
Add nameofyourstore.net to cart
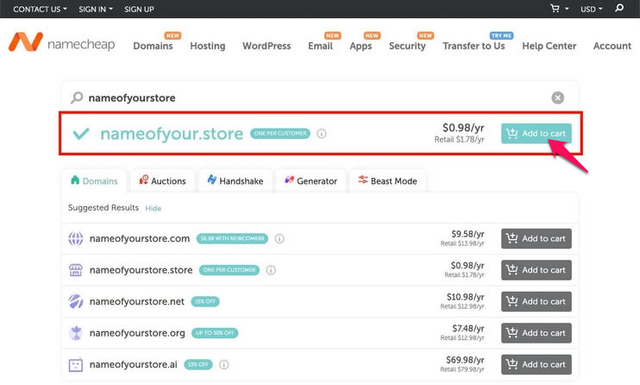pyautogui.click(x=536, y=301)
